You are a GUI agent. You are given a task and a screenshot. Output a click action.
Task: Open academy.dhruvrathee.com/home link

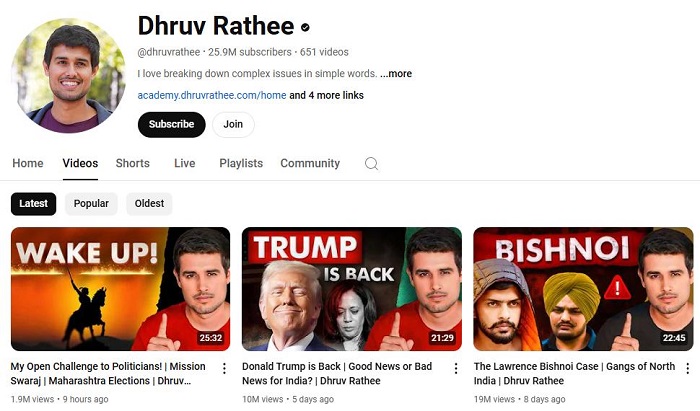pyautogui.click(x=212, y=95)
